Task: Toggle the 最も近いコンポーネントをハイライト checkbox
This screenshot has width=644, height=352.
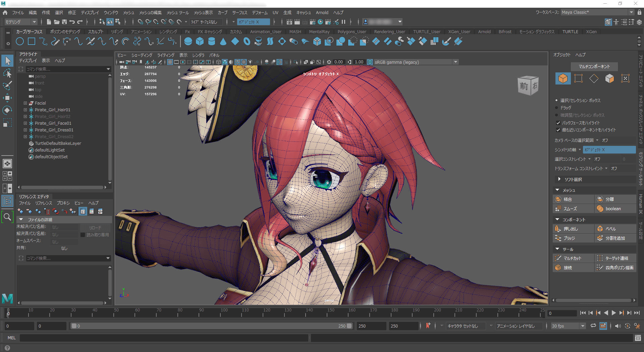Action: pos(558,130)
